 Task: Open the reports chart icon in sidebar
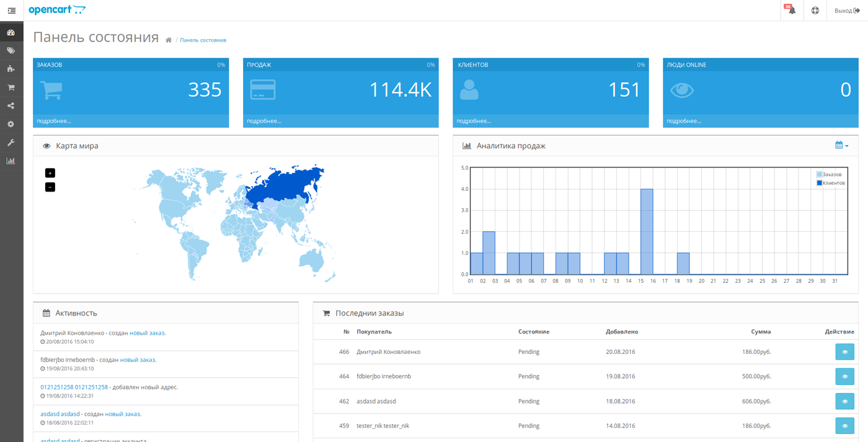(11, 161)
